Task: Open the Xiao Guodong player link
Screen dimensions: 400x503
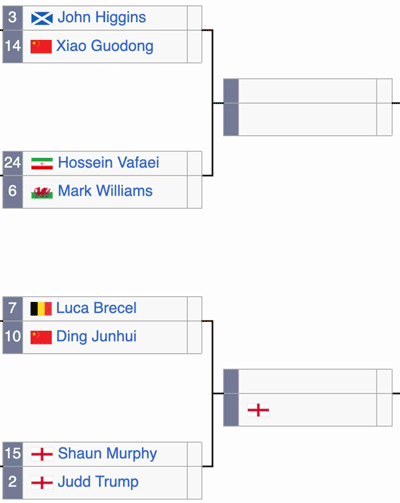Action: point(105,46)
